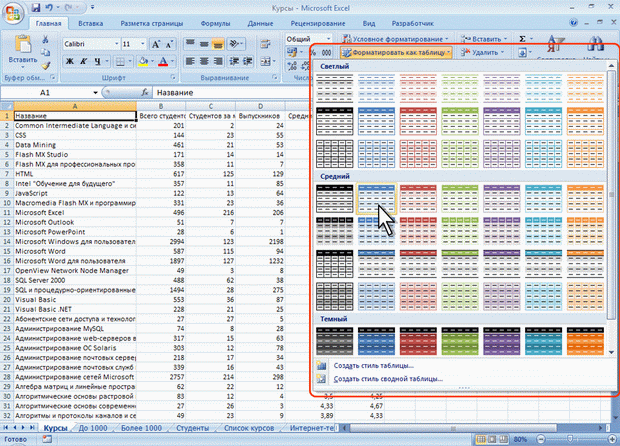Open the Office Button menu
This screenshot has width=620, height=446.
(13, 14)
